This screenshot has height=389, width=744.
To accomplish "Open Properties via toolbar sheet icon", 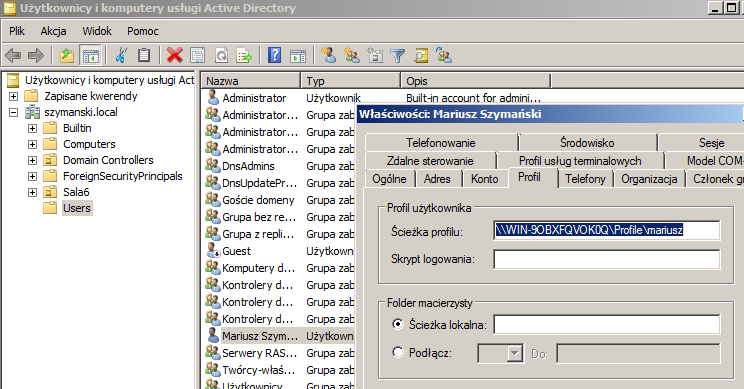I will click(197, 56).
